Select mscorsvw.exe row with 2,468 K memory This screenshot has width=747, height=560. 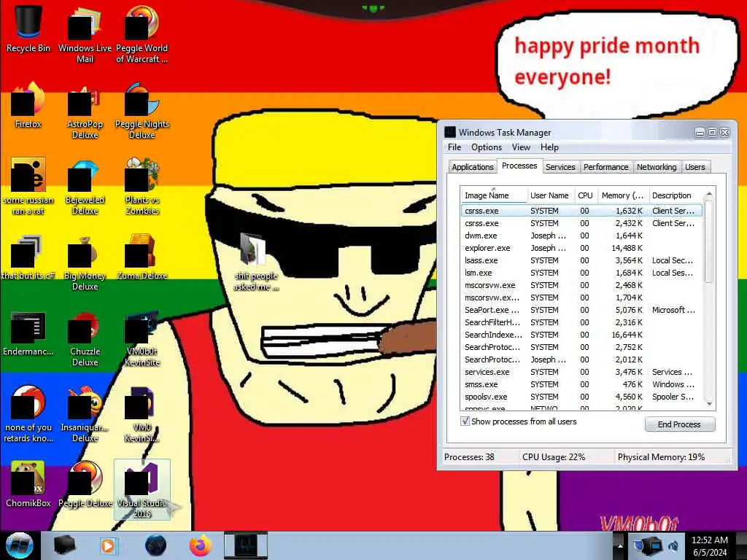(x=581, y=285)
